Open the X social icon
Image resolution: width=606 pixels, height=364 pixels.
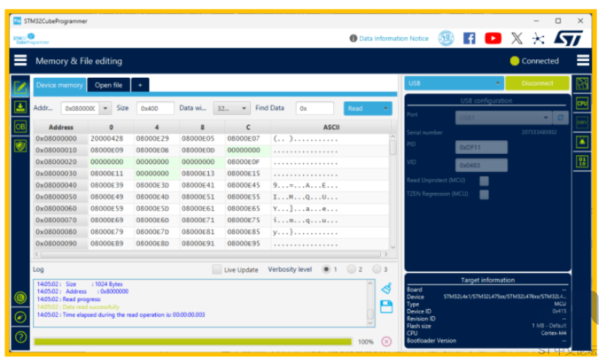[x=517, y=38]
